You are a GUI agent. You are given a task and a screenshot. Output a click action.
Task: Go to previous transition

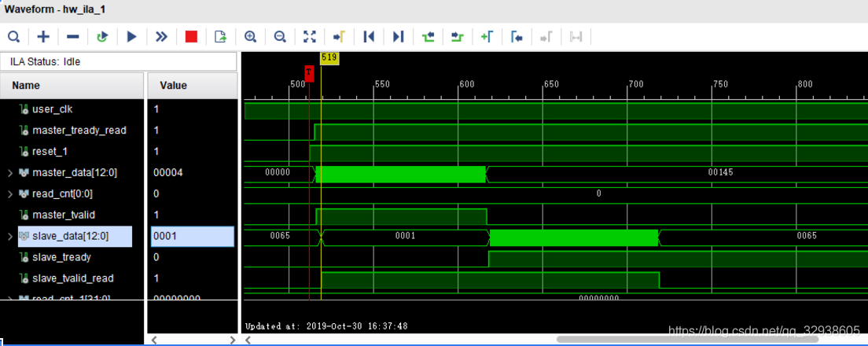point(428,37)
